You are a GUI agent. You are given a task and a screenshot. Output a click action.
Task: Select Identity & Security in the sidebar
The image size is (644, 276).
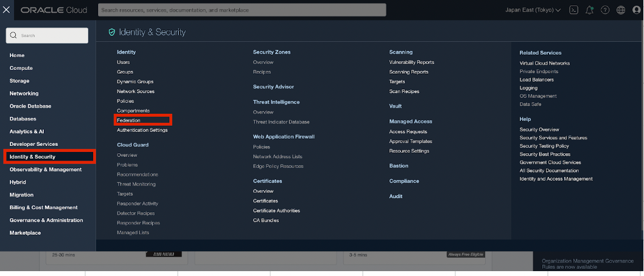pos(49,157)
